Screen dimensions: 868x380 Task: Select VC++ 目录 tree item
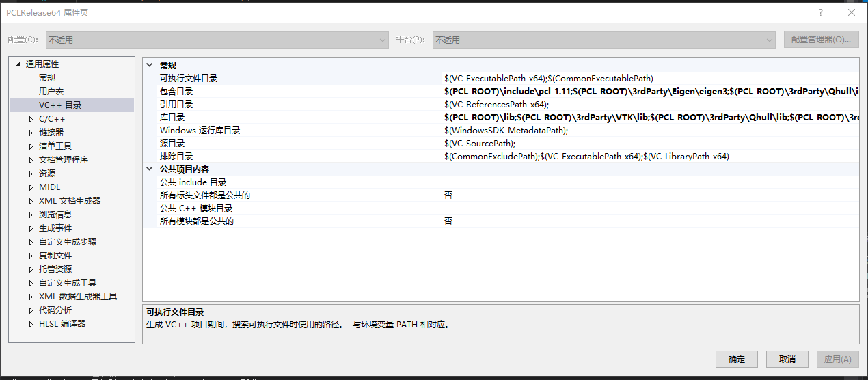point(60,105)
